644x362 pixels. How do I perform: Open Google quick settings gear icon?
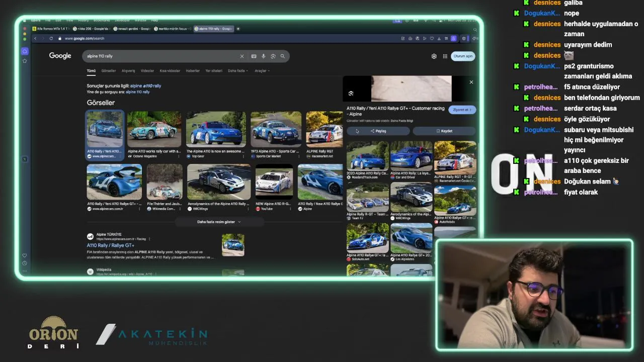pyautogui.click(x=434, y=56)
